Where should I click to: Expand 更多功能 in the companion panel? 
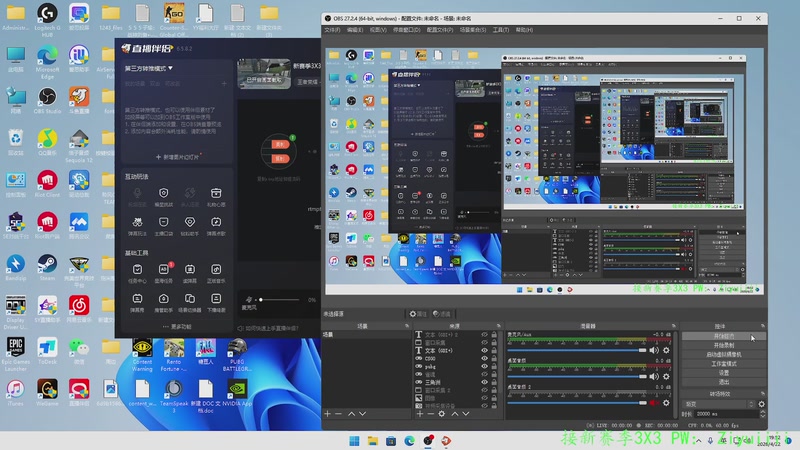[x=175, y=326]
